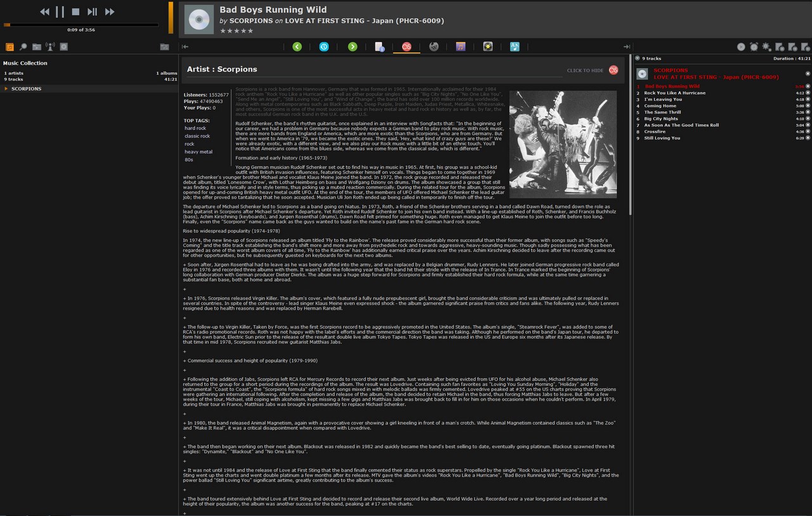Remove The Same Thrill from playlist
Screen dimensions: 812x516
coord(808,112)
